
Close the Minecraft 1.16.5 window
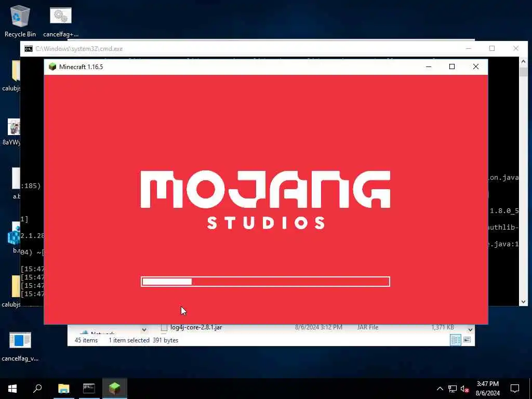476,66
